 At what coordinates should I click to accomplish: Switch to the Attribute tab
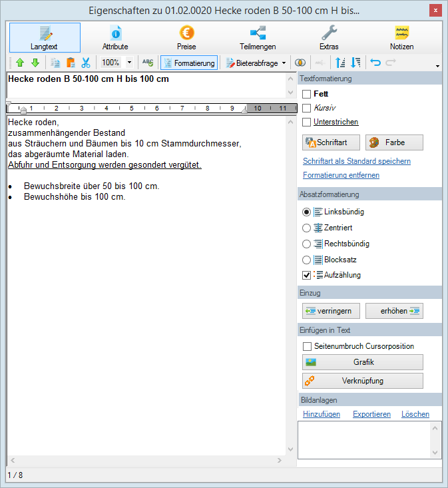(x=115, y=38)
